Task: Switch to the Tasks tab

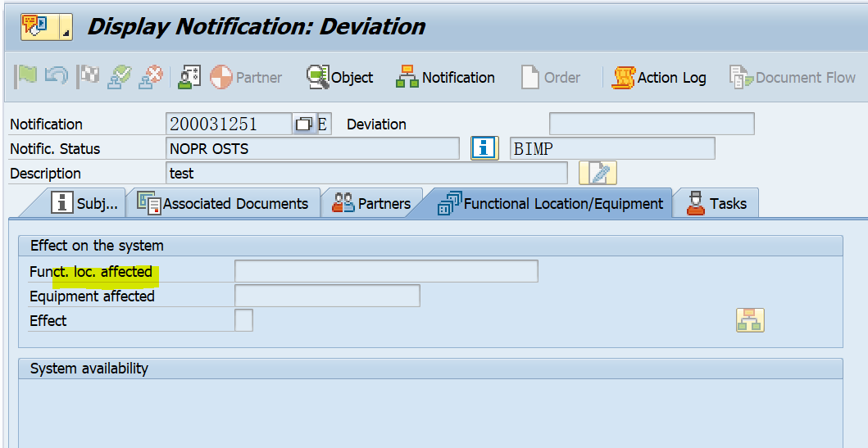Action: pos(717,204)
